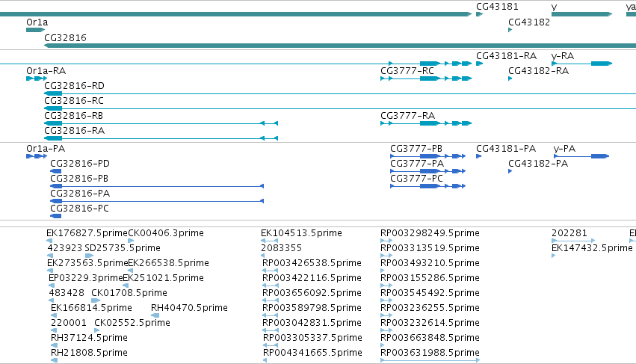The image size is (636, 364).
Task: Click the CG32816 gene track label
Action: pyautogui.click(x=65, y=37)
